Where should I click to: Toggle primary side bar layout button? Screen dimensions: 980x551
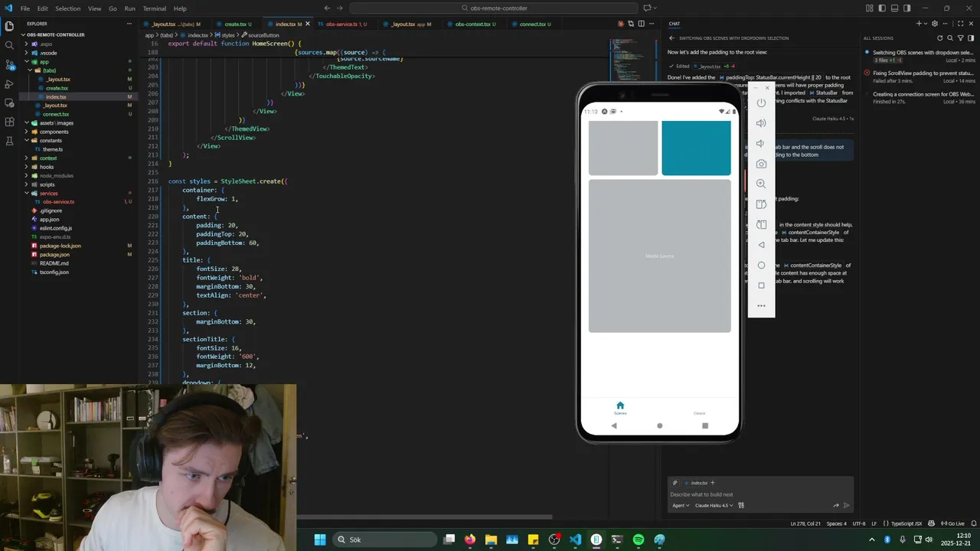coord(882,8)
